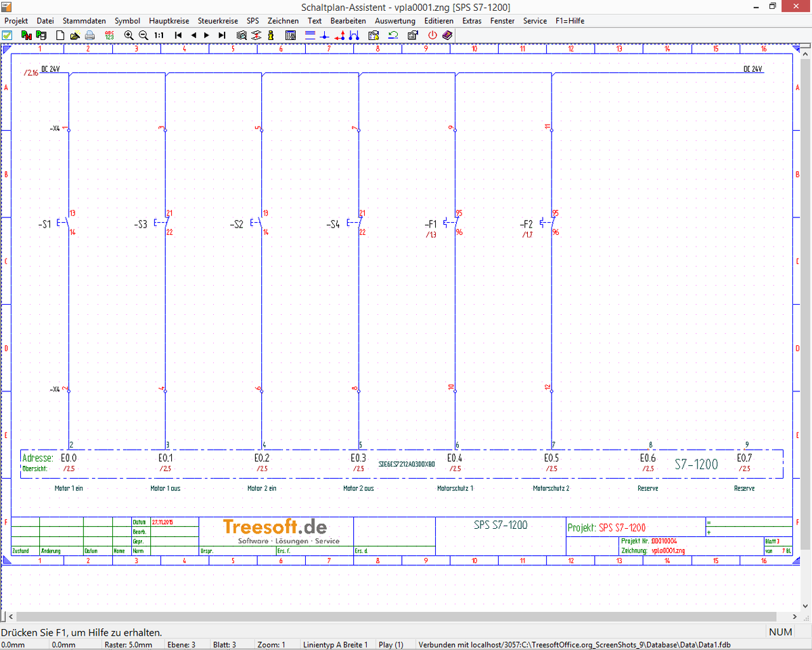The width and height of the screenshot is (812, 650).
Task: Click the zoom in magnifier icon
Action: point(129,35)
